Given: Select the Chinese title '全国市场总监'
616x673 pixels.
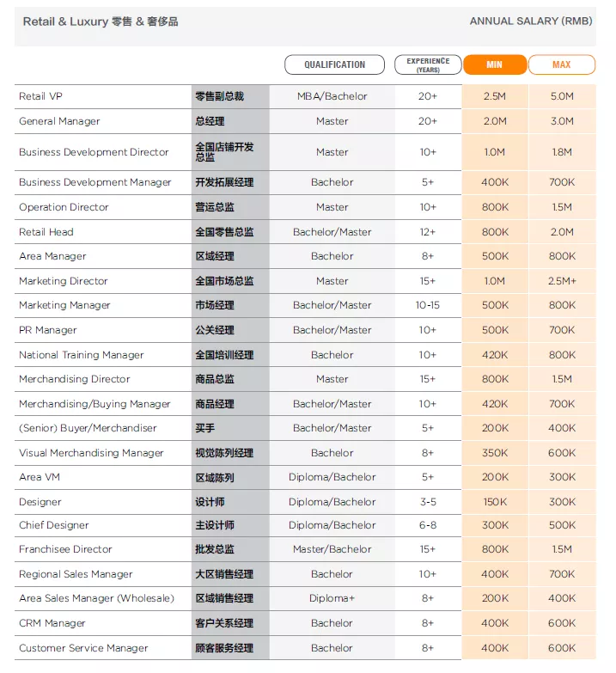Looking at the screenshot, I should [x=224, y=281].
